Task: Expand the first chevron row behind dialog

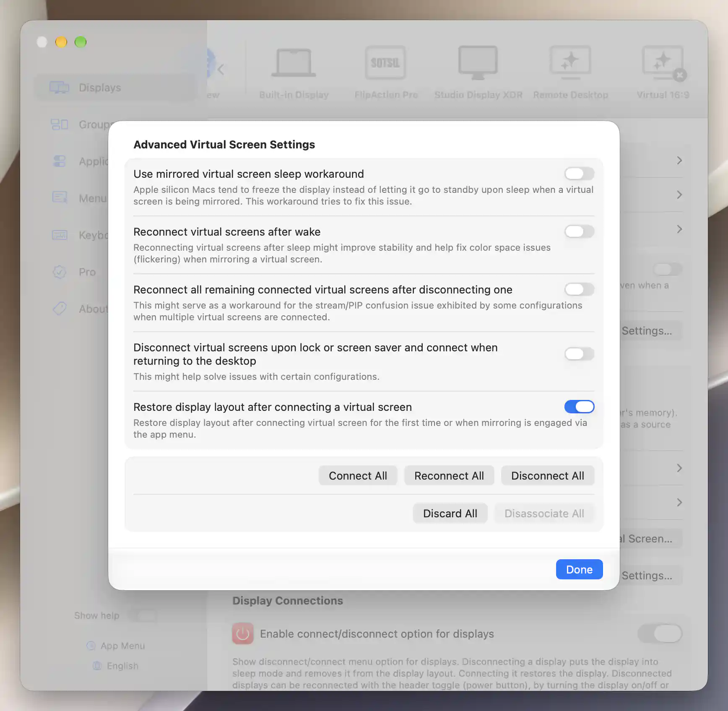Action: 679,161
